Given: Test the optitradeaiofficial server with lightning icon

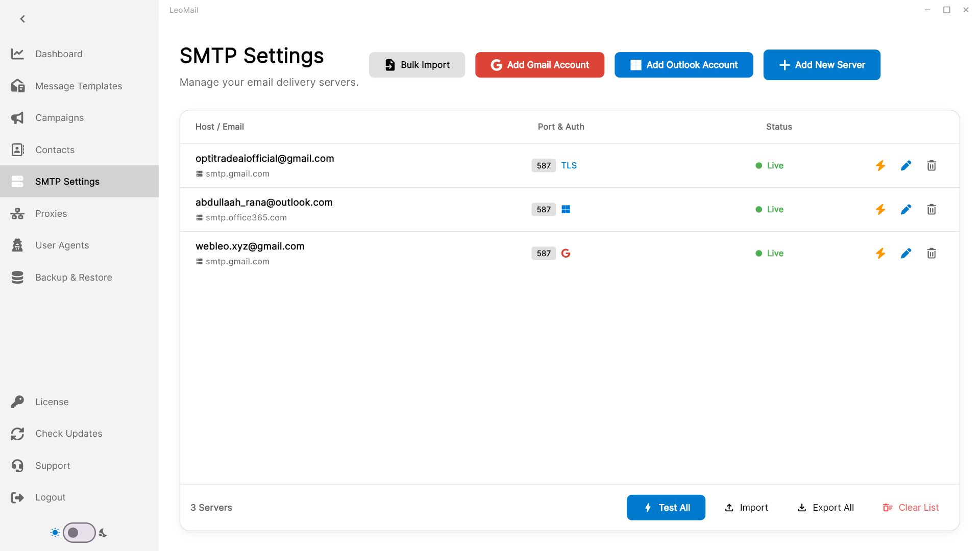Looking at the screenshot, I should click(x=880, y=165).
